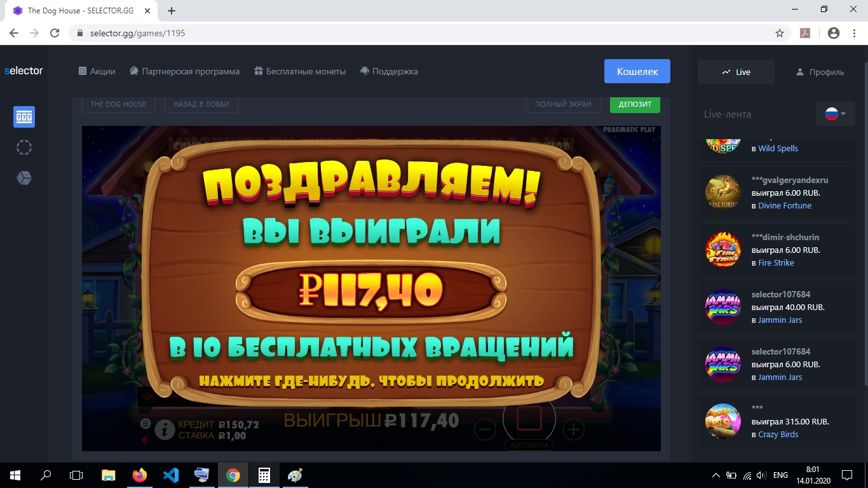Click the АВТОИГРА autoplay button
The height and width of the screenshot is (488, 868).
(x=529, y=445)
